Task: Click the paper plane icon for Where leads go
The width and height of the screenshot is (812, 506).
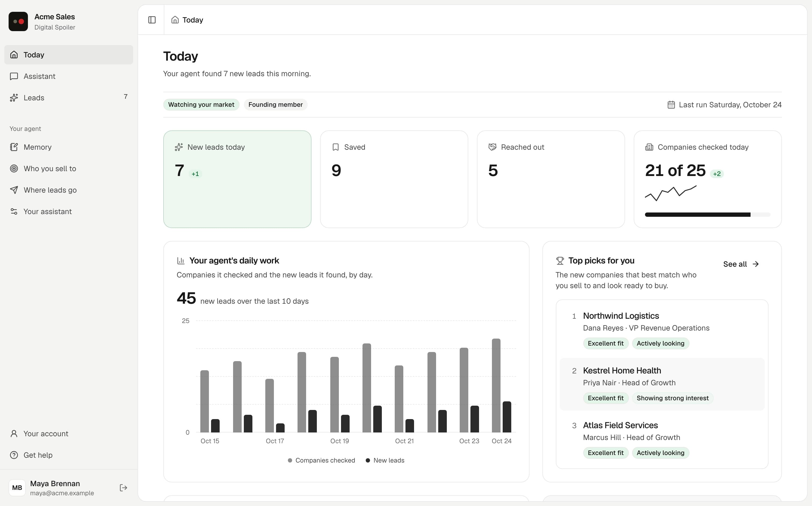Action: (x=14, y=190)
